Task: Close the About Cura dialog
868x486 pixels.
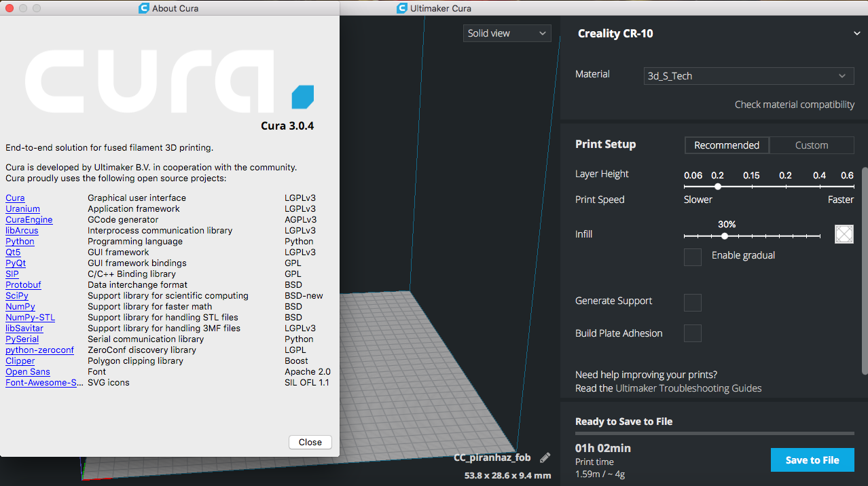Action: [310, 442]
